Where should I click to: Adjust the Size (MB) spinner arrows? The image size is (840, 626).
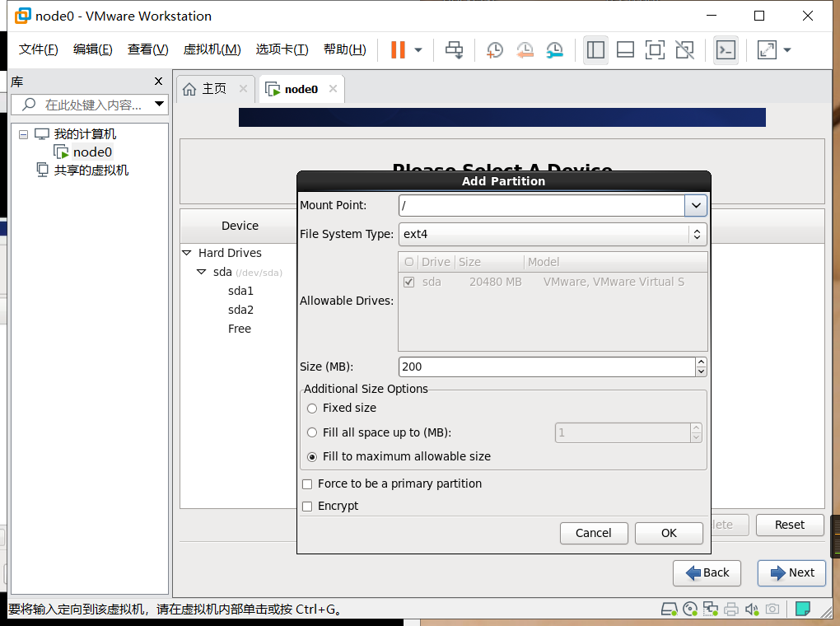[x=702, y=367]
